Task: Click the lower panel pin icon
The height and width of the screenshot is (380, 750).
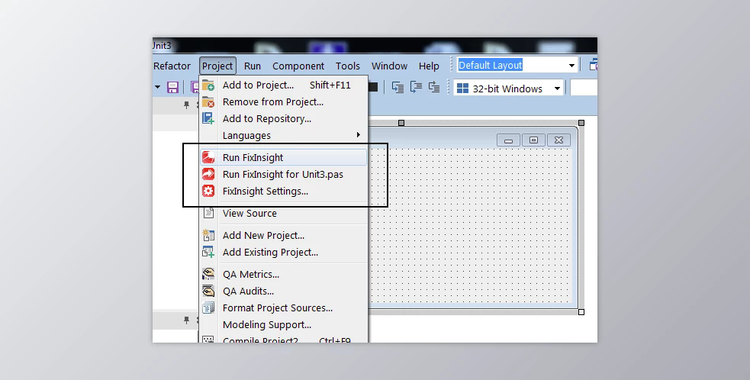Action: point(187,320)
